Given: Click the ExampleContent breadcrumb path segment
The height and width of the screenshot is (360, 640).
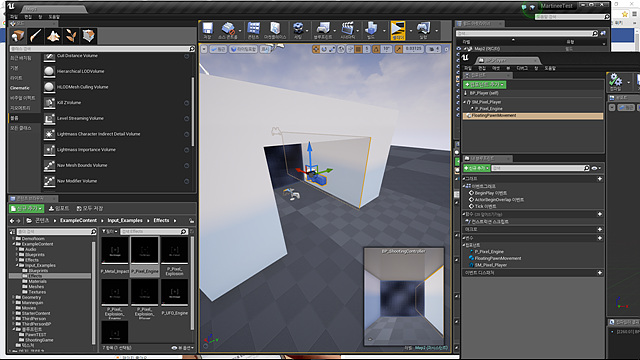Looking at the screenshot, I should tap(78, 220).
